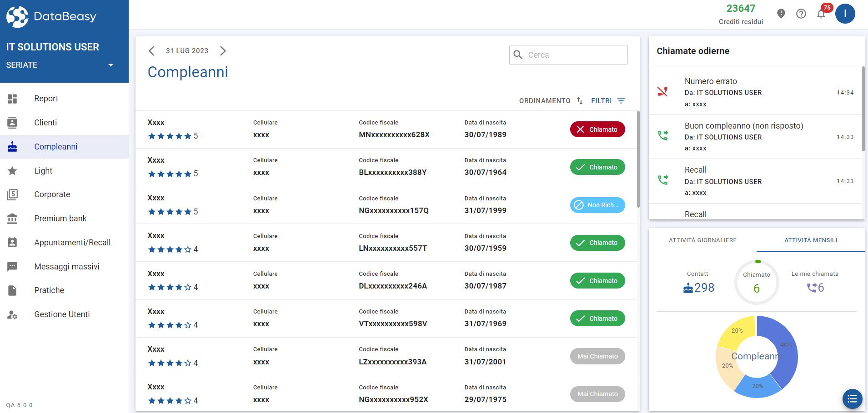The height and width of the screenshot is (413, 868).
Task: Click the red Chamato status button
Action: (597, 129)
